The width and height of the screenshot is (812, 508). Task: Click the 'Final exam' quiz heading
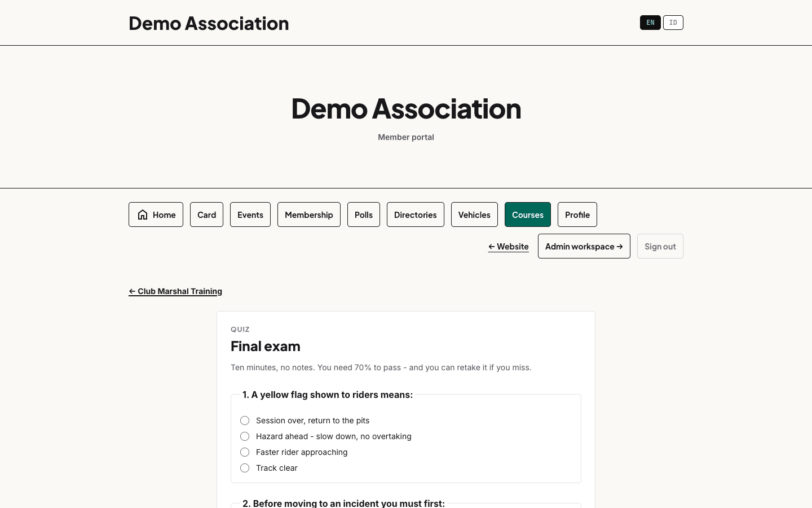[x=266, y=346]
